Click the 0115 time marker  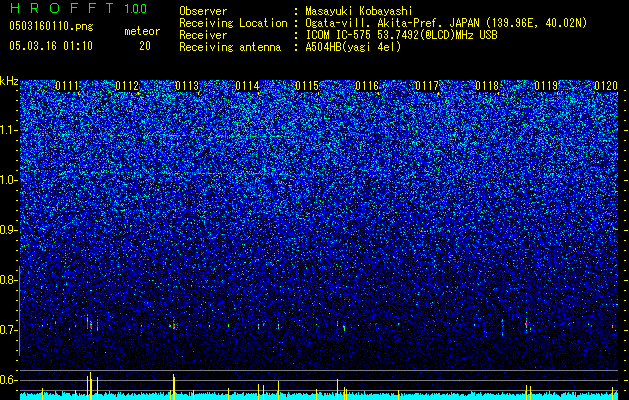[x=307, y=86]
